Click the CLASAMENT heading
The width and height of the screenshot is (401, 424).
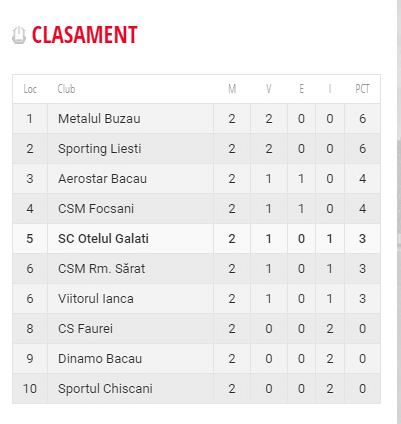84,35
